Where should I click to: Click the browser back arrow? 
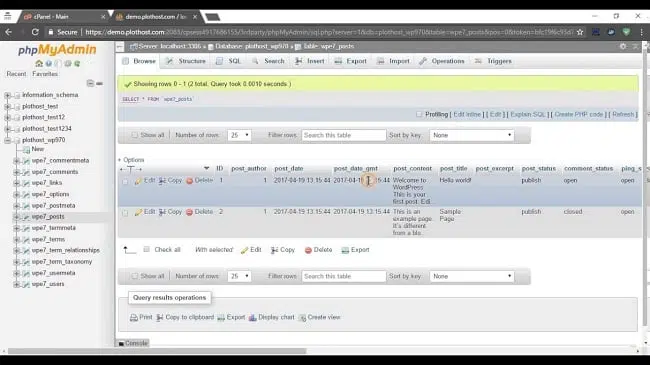(x=9, y=32)
